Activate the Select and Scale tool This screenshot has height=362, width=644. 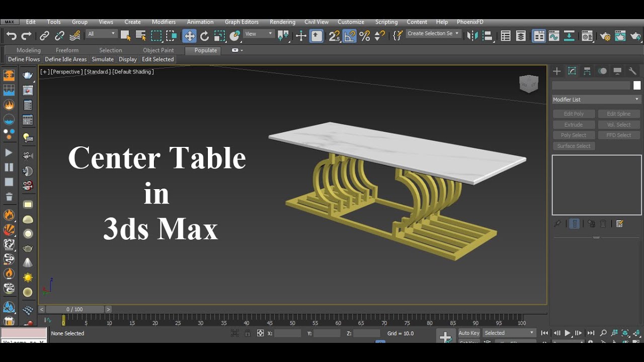point(219,36)
